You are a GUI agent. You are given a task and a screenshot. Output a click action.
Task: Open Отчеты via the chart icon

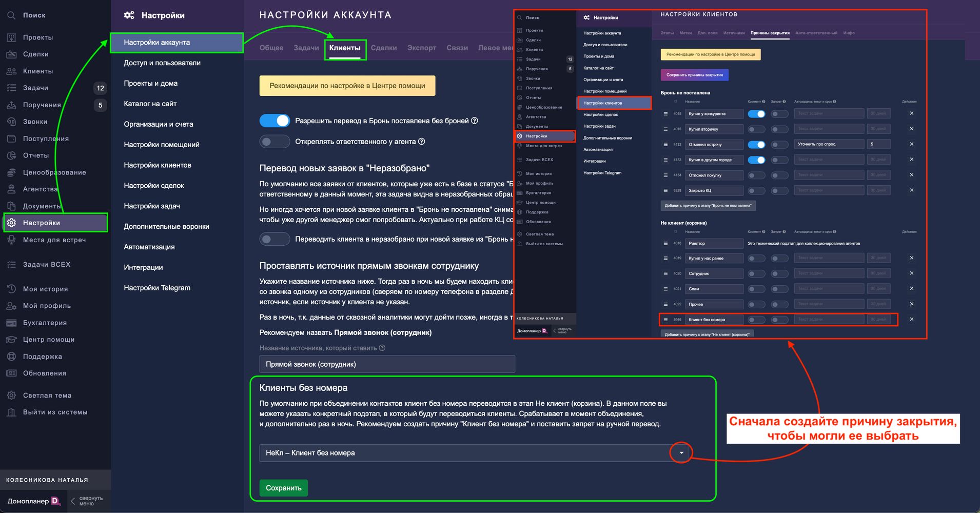click(x=11, y=155)
